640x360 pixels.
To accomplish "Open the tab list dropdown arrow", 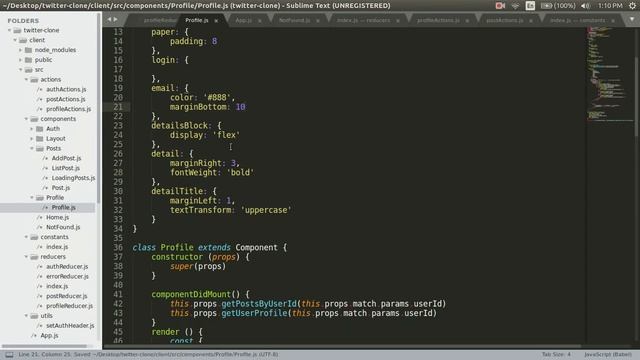I will (632, 20).
